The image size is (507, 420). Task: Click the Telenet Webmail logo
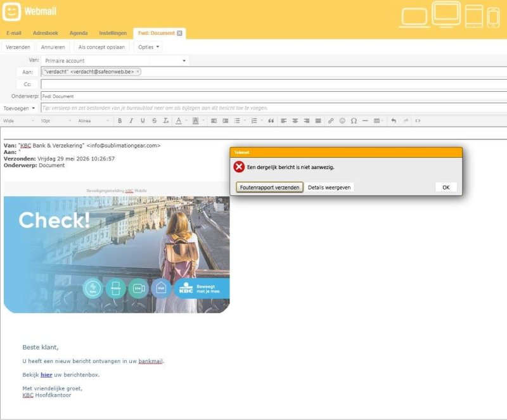(x=29, y=11)
